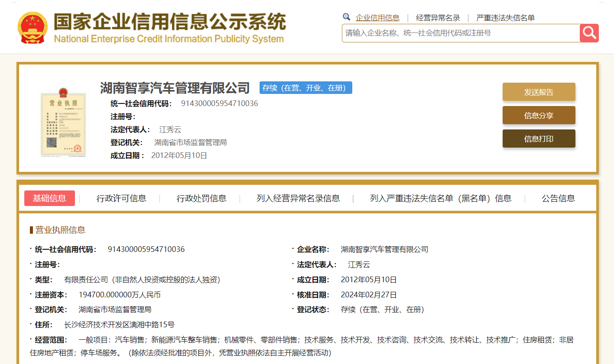
Task: Click the header credit code 914300005954710036
Action: coord(219,103)
